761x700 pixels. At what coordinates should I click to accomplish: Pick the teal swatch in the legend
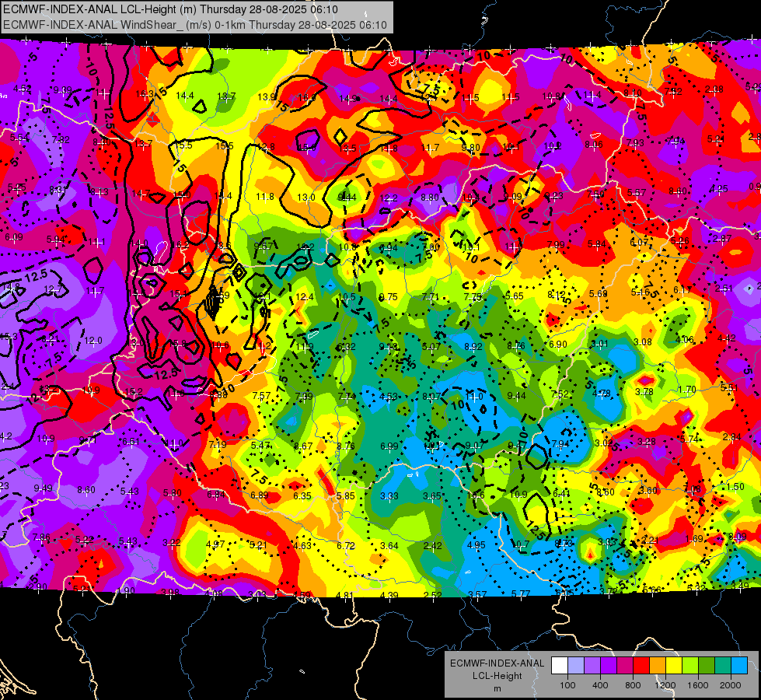(723, 666)
